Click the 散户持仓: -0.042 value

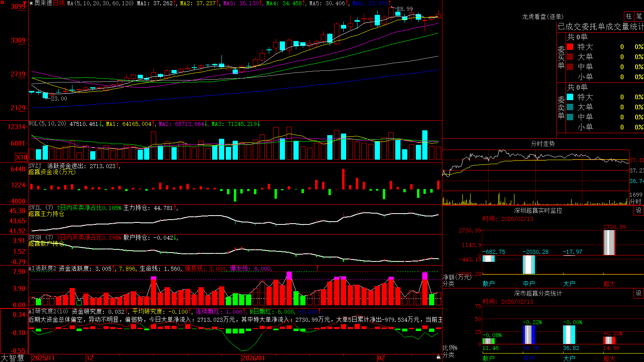148,238
